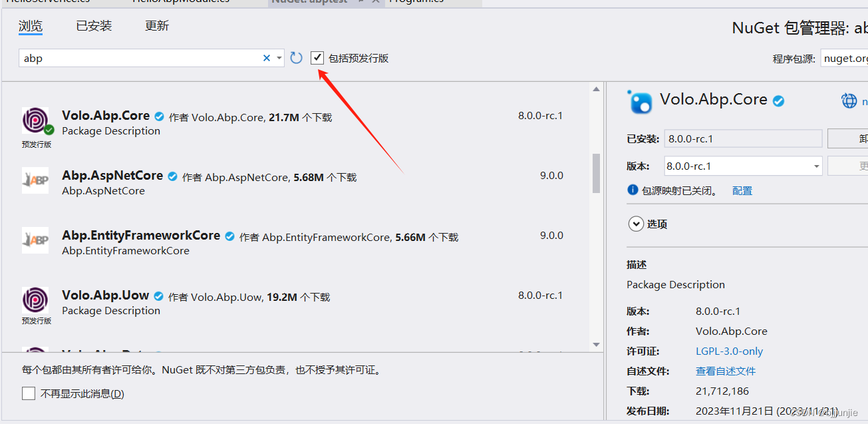Collapse the 选项 options section
This screenshot has height=424, width=868.
[x=637, y=224]
